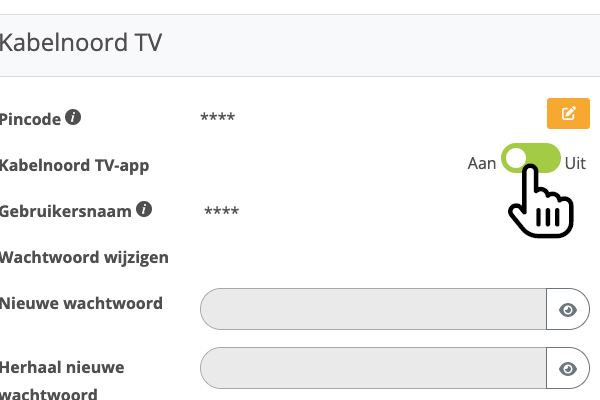Screen dimensions: 600x400
Task: Select the masked Pincode value
Action: click(218, 117)
